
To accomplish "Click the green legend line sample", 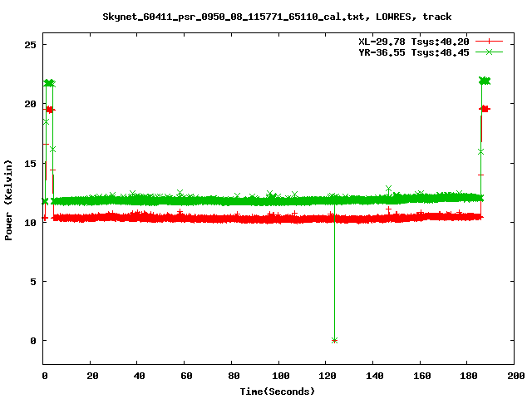I will coord(489,52).
